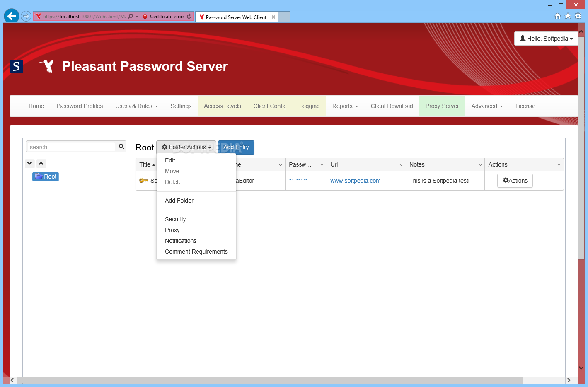
Task: Click the horizontal scrollbar left arrow
Action: click(12, 380)
